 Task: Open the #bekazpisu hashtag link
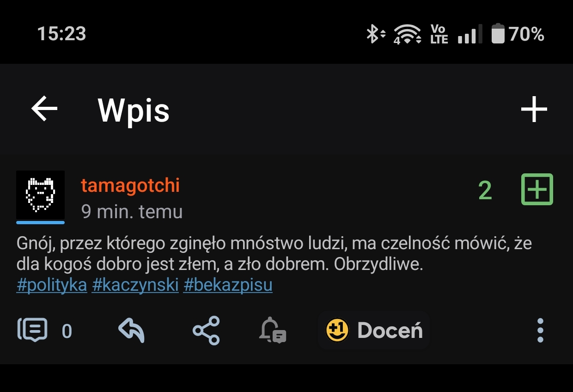pyautogui.click(x=228, y=285)
